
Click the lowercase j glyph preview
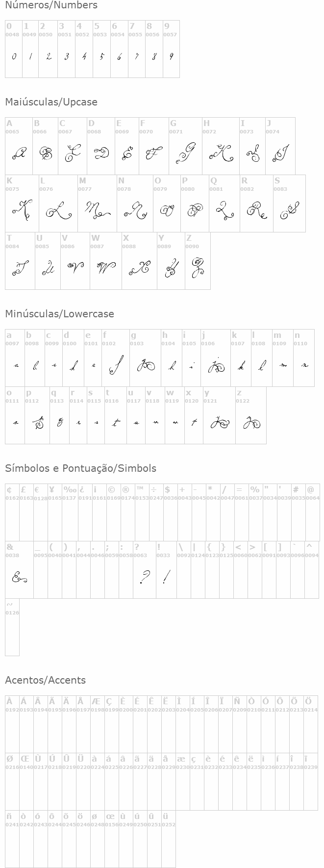tap(215, 366)
